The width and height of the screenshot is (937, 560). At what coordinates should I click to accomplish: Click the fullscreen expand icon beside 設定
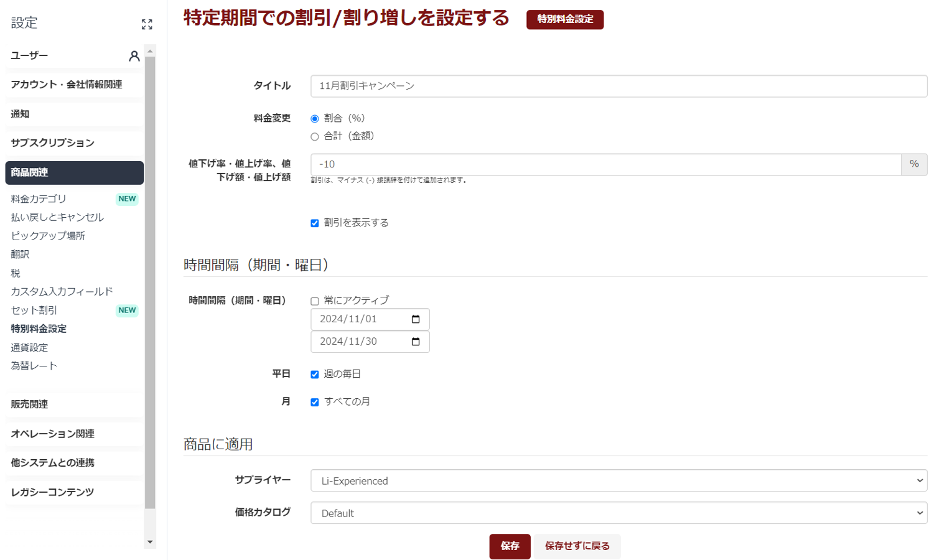click(147, 24)
